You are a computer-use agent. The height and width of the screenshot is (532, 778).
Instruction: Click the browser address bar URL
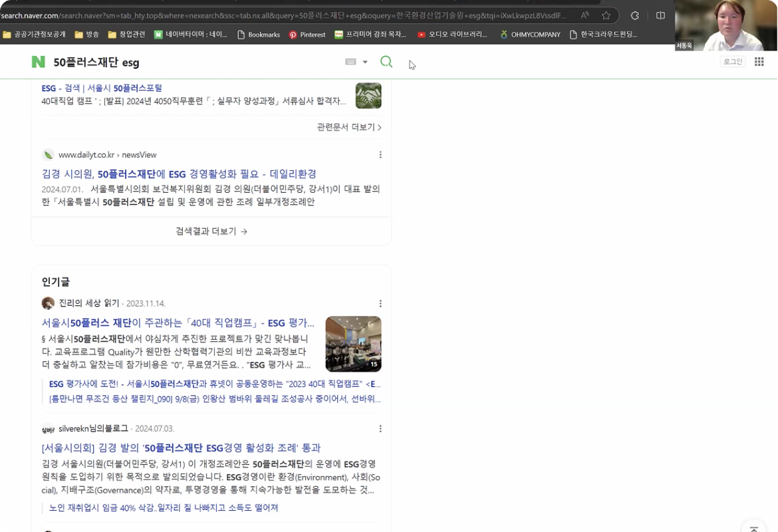[x=284, y=15]
